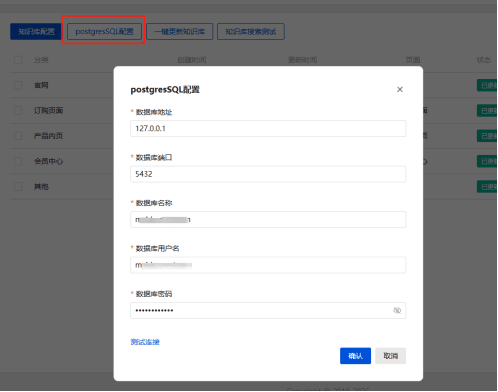Click the 测试连接 link
Viewport: 498px width, 392px height.
(145, 342)
